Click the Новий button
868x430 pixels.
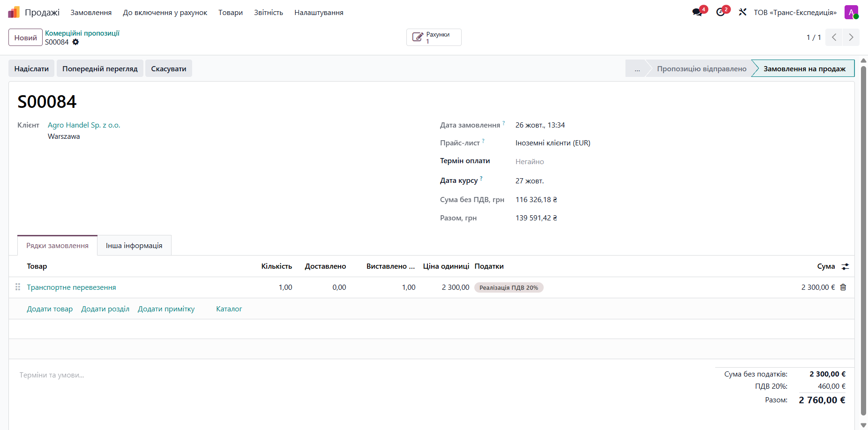25,38
